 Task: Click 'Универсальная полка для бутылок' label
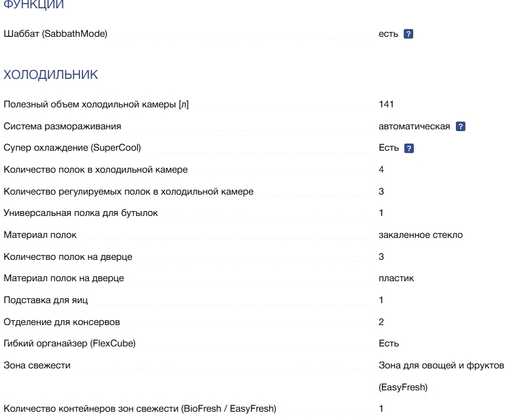click(81, 213)
